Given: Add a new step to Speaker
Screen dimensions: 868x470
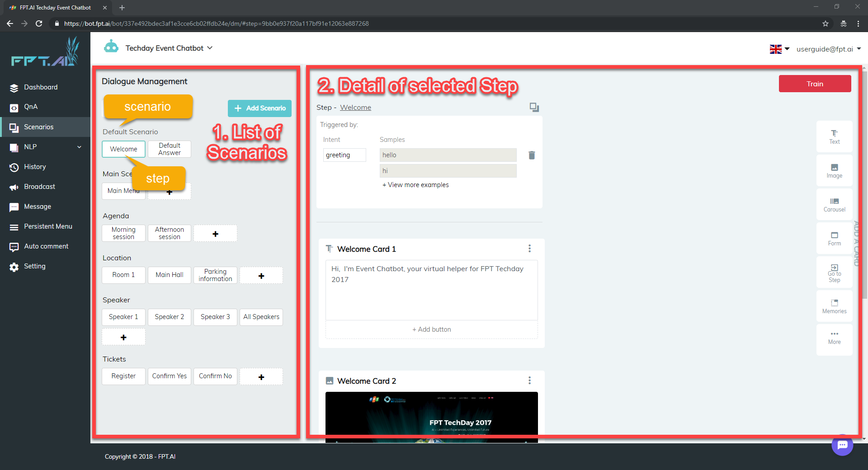Looking at the screenshot, I should pos(123,337).
